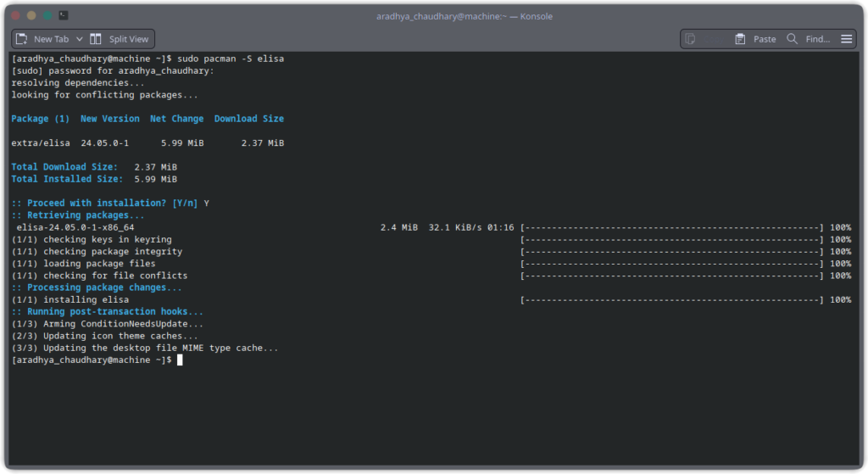Open a new tab in Konsole
The height and width of the screenshot is (474, 868).
pos(42,39)
